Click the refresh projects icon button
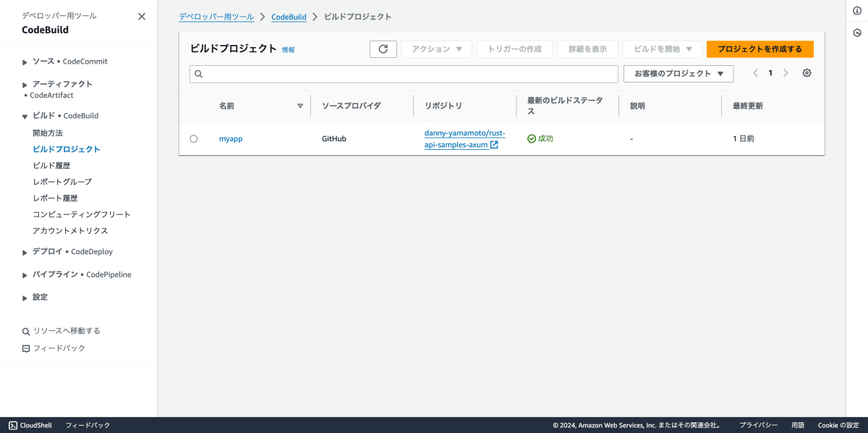The width and height of the screenshot is (868, 433). 383,49
